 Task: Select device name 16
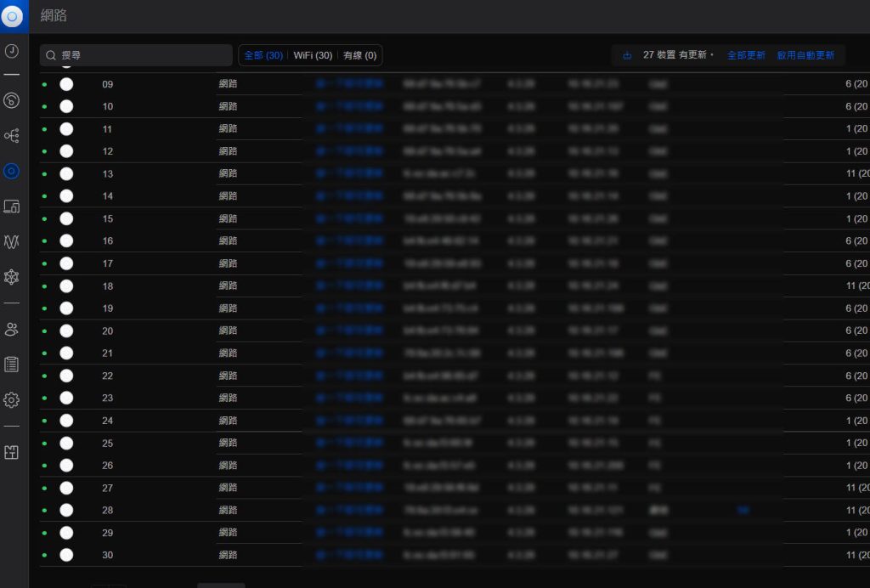108,241
